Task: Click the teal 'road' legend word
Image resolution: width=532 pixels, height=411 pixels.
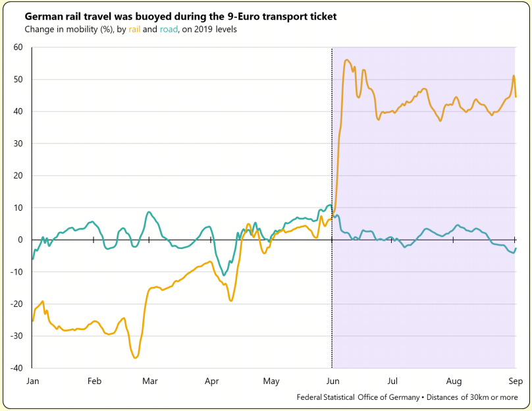Action: click(169, 30)
